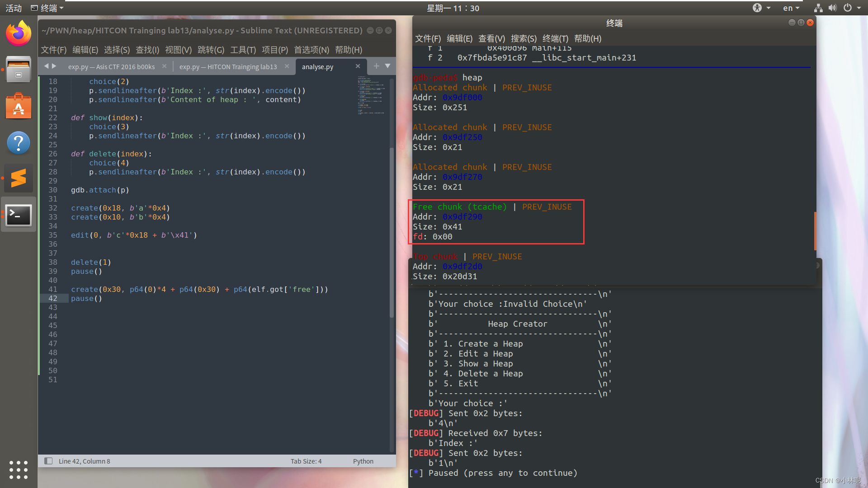Open the Terminal icon in the dock

[18, 215]
